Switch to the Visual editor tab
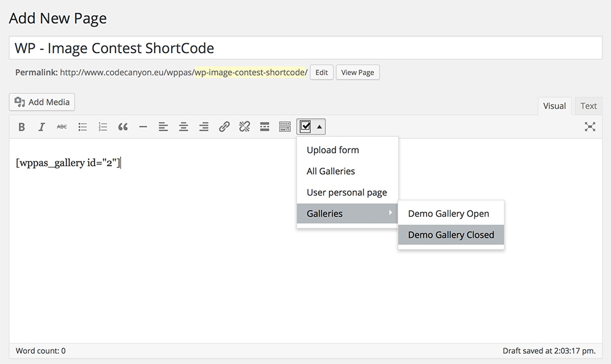 [x=555, y=106]
